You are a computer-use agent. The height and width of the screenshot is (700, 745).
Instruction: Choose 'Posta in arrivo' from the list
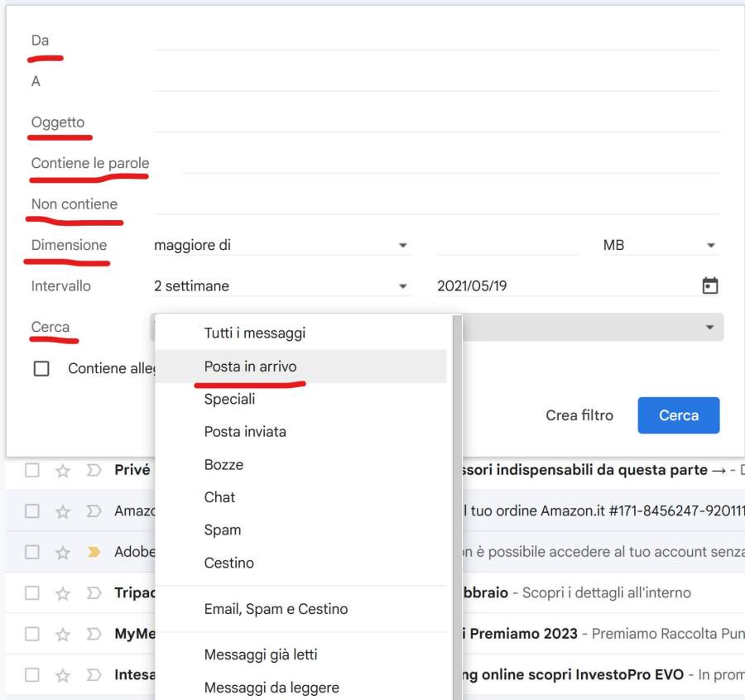point(250,367)
